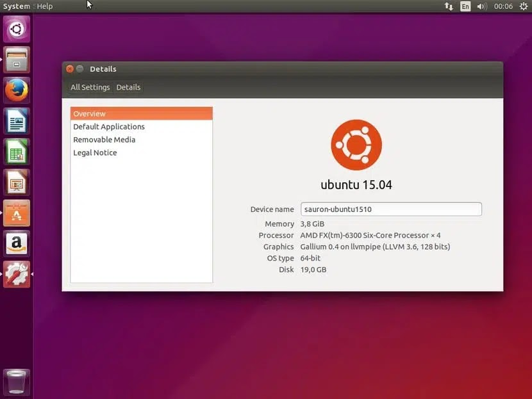
Task: Open the Trash in the launcher
Action: pyautogui.click(x=17, y=382)
